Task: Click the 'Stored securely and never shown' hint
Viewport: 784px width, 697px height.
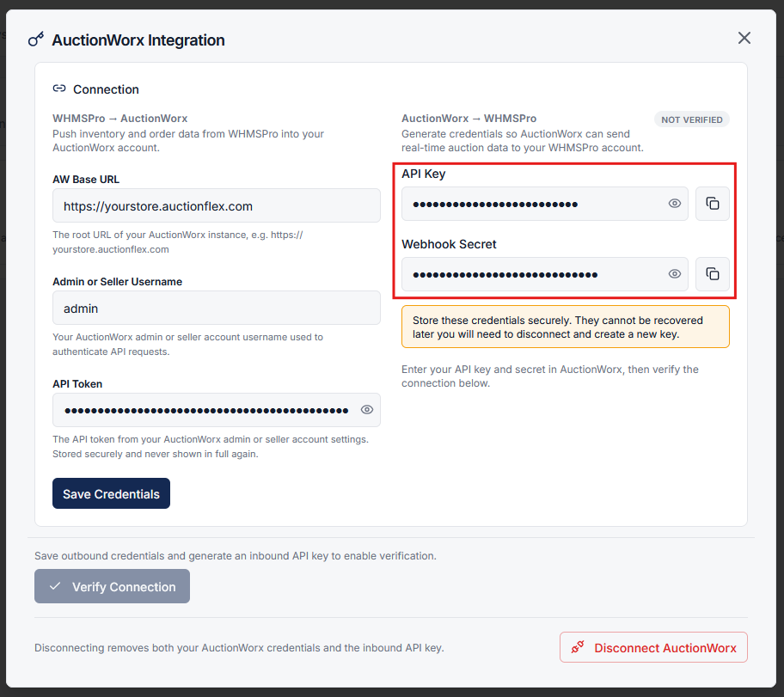Action: [155, 454]
